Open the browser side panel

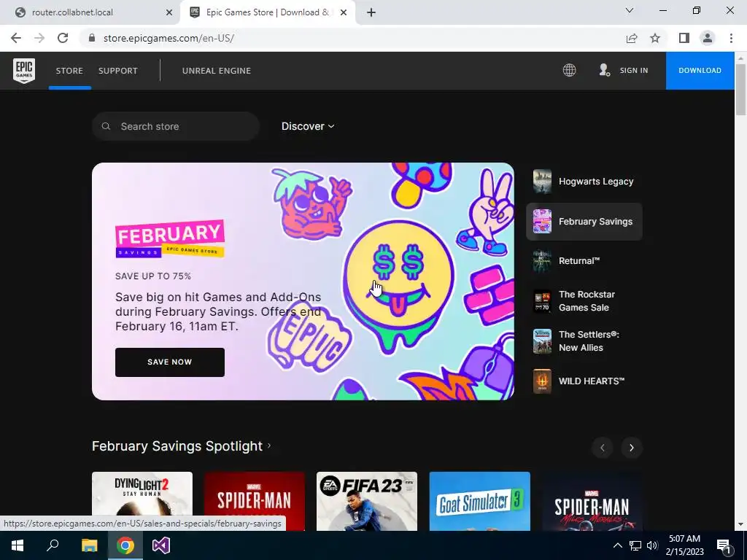tap(684, 38)
